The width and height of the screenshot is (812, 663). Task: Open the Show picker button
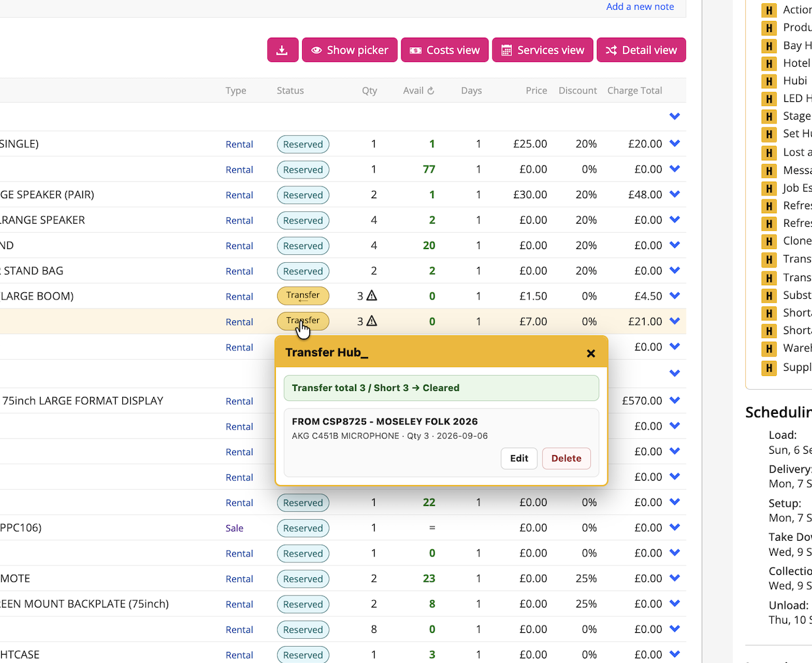[350, 50]
